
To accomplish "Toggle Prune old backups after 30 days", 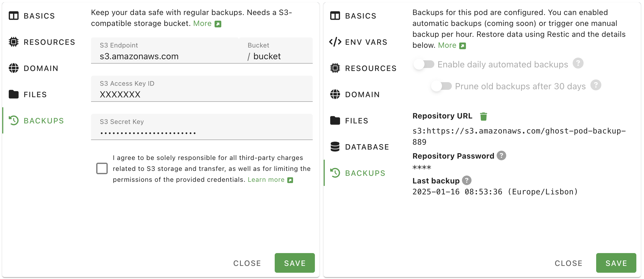I will coord(441,86).
